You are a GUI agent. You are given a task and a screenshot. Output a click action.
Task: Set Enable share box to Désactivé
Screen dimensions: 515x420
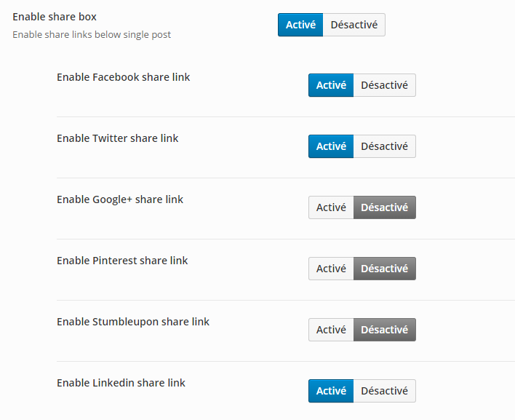point(354,25)
